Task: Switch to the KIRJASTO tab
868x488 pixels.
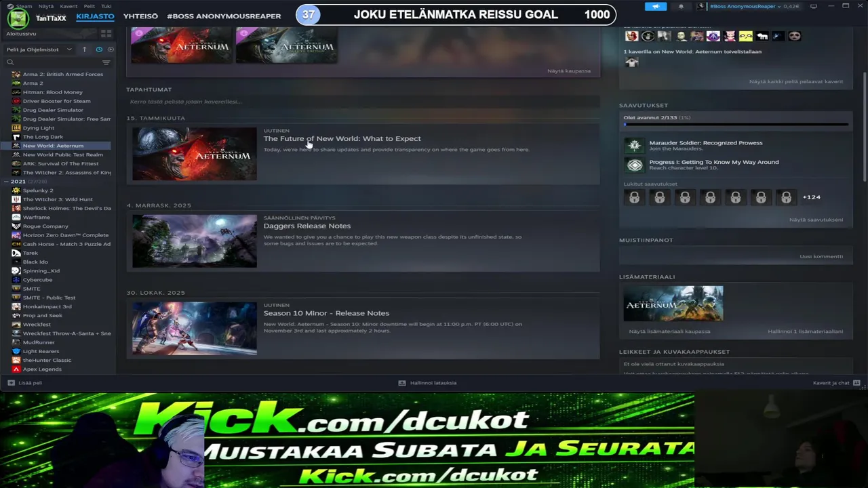Action: pyautogui.click(x=95, y=16)
